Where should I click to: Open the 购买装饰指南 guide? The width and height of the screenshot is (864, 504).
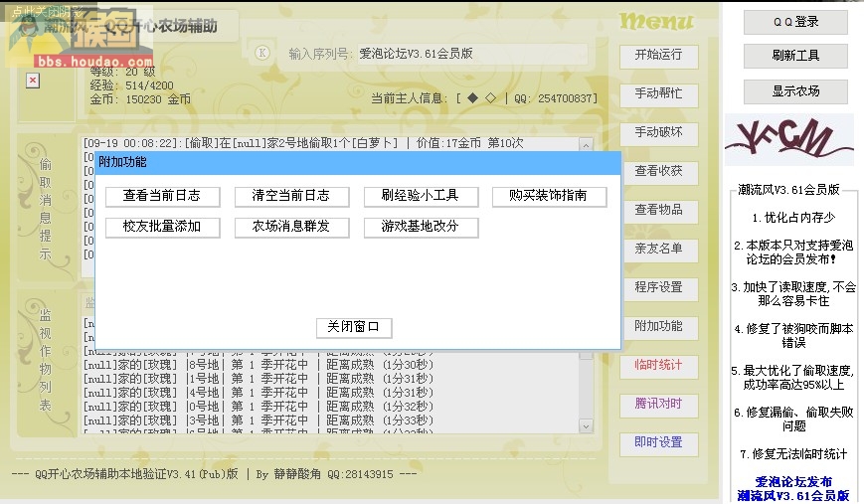pyautogui.click(x=549, y=196)
